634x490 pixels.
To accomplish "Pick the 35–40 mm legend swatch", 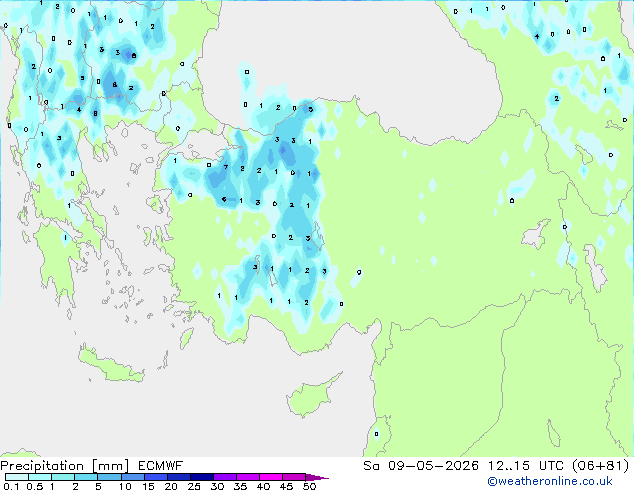I will (247, 477).
